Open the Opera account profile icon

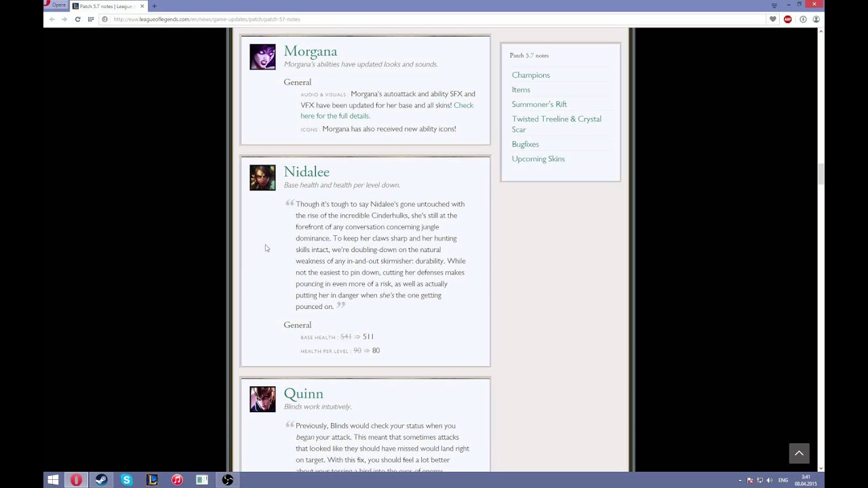pyautogui.click(x=816, y=19)
